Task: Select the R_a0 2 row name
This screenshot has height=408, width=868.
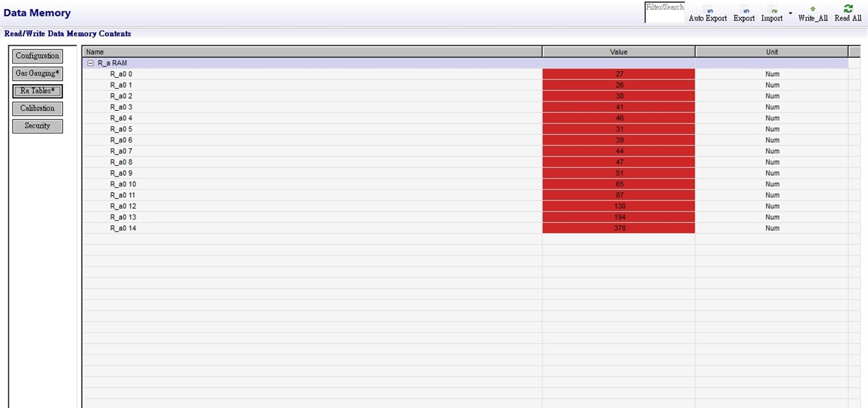Action: [x=121, y=96]
